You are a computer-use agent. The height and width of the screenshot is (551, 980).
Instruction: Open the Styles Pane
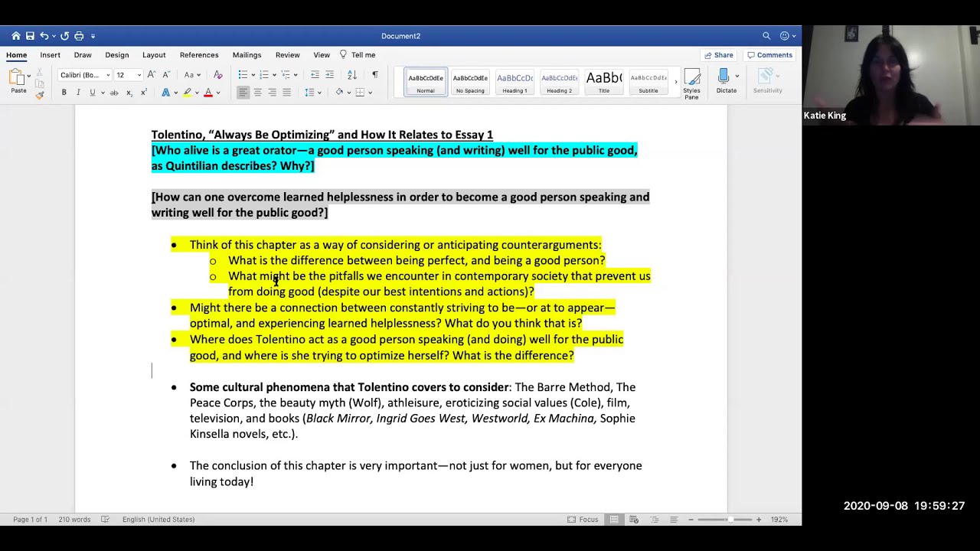(691, 84)
